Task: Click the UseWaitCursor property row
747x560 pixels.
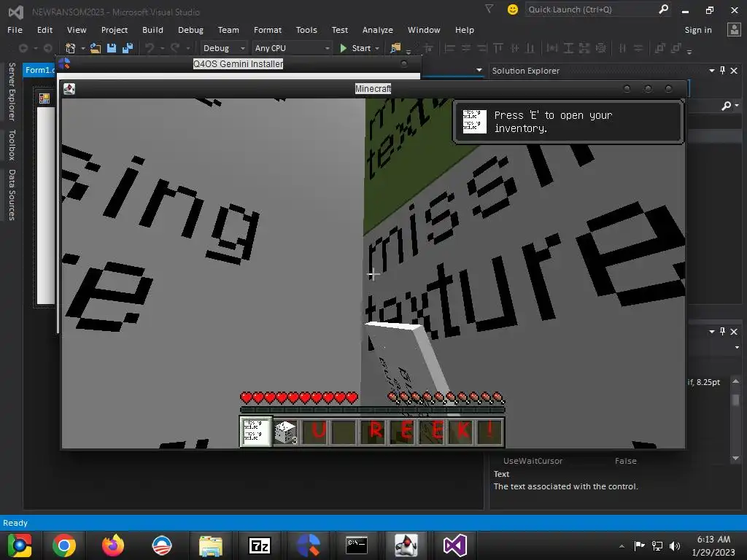Action: click(x=570, y=461)
